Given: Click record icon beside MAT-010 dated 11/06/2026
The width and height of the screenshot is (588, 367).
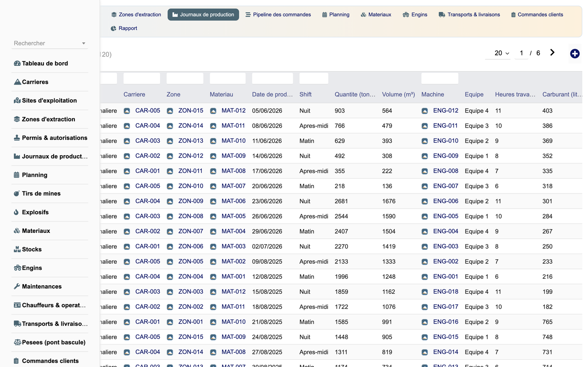Looking at the screenshot, I should click(x=213, y=141).
